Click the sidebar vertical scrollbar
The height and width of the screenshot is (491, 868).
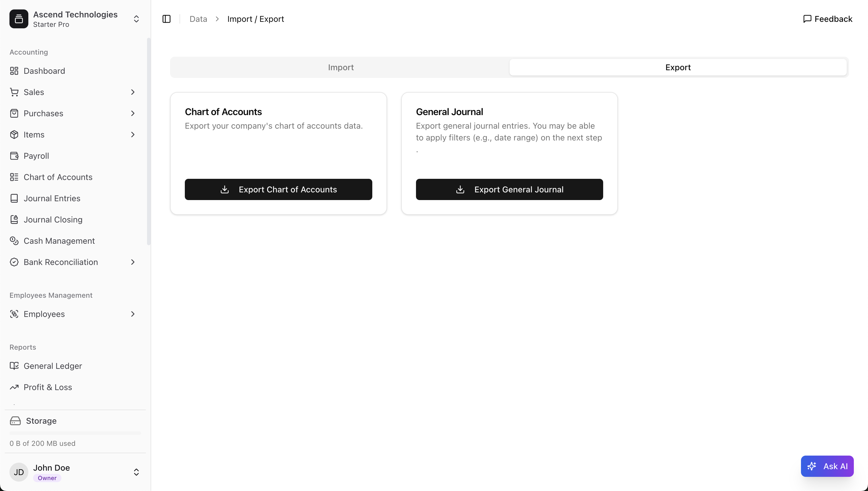149,142
